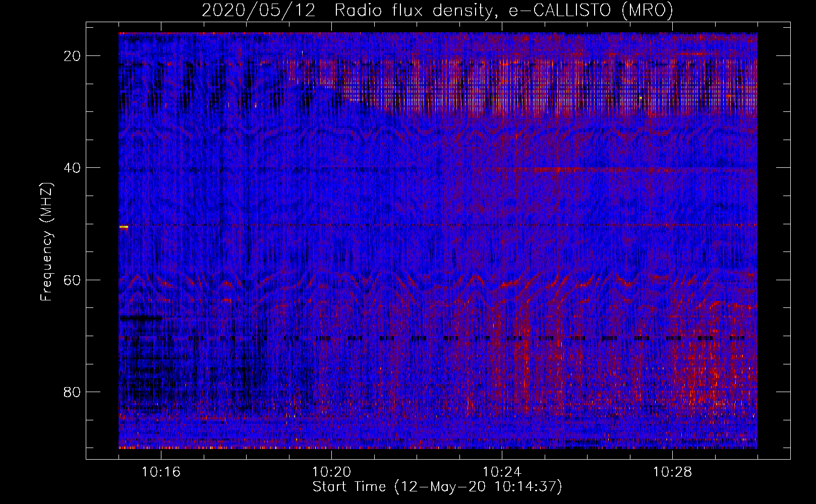Click the 20 frequency tick label
The height and width of the screenshot is (504, 816).
[73, 56]
